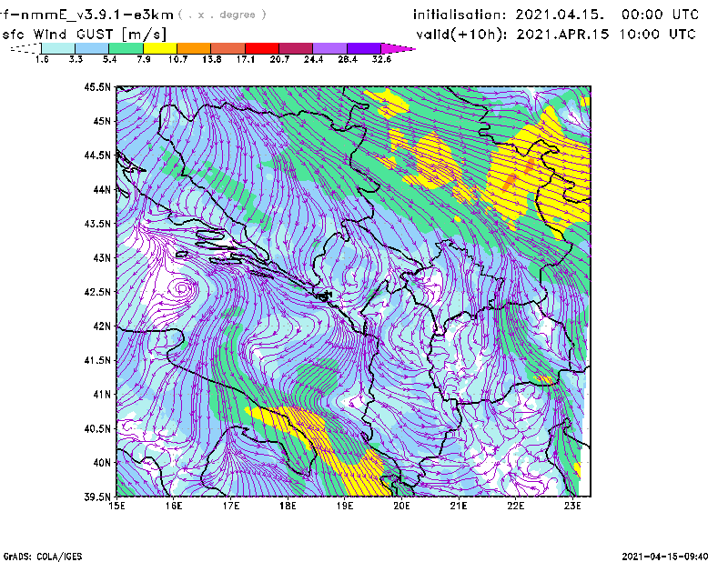This screenshot has height=562, width=728.
Task: Click the legend value '5.4'
Action: 109,59
